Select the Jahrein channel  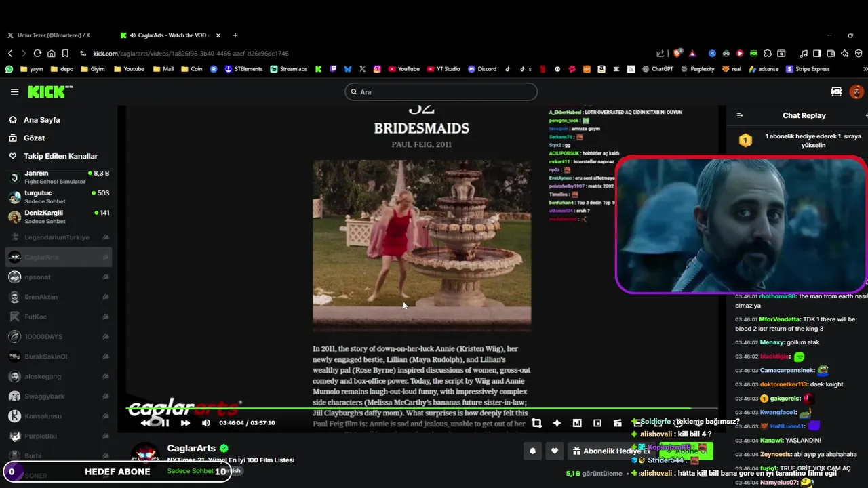(x=58, y=178)
